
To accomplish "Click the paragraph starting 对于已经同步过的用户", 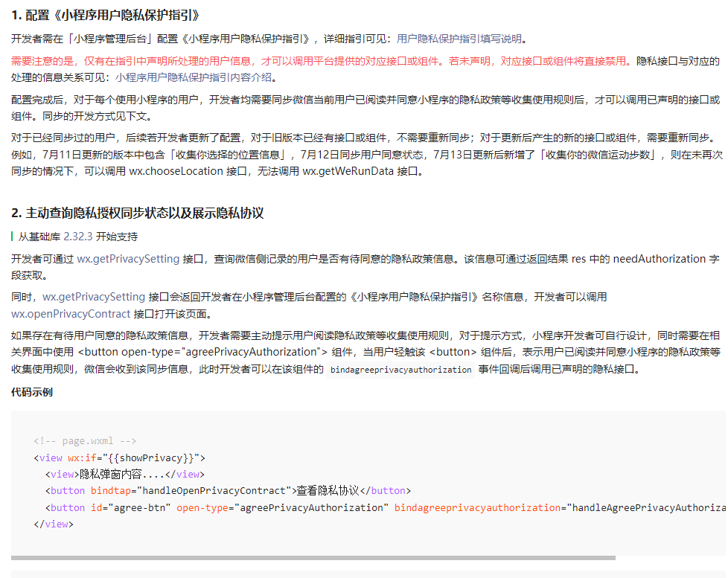I will [x=367, y=155].
